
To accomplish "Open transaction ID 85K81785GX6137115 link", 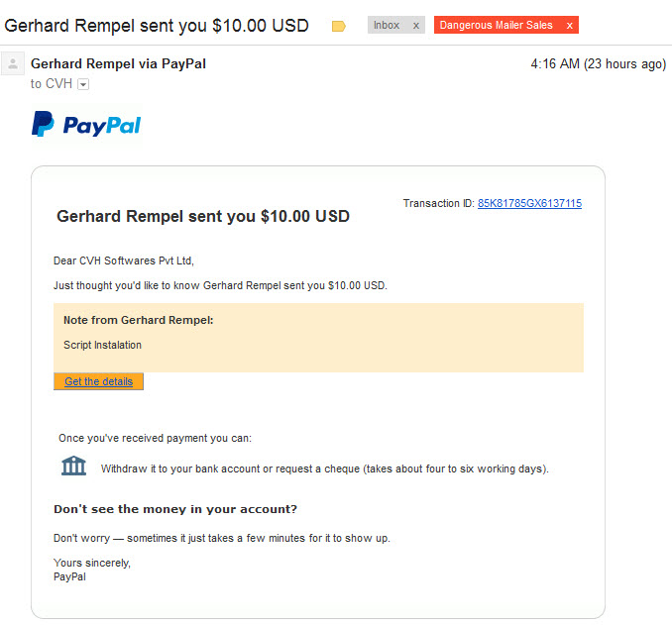I will tap(529, 203).
